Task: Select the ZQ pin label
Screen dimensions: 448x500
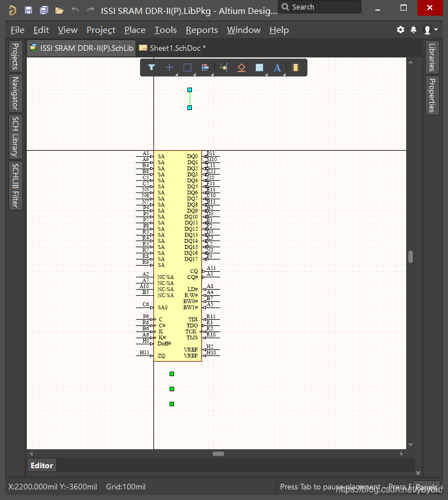Action: (161, 355)
